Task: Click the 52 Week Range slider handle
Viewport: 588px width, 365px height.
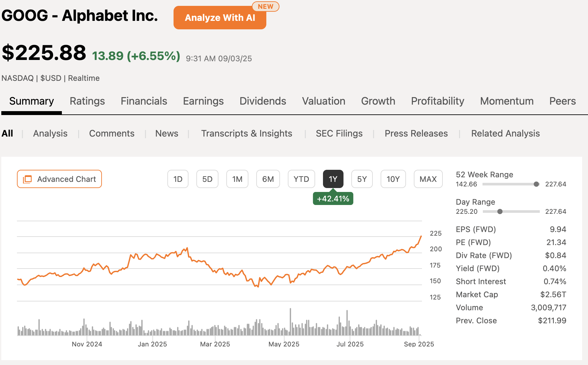Action: (536, 184)
